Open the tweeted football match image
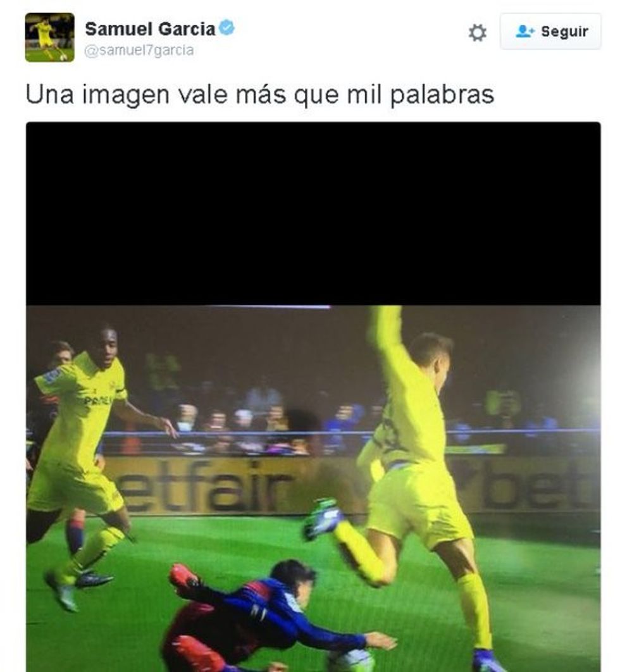This screenshot has height=672, width=620. click(x=313, y=397)
